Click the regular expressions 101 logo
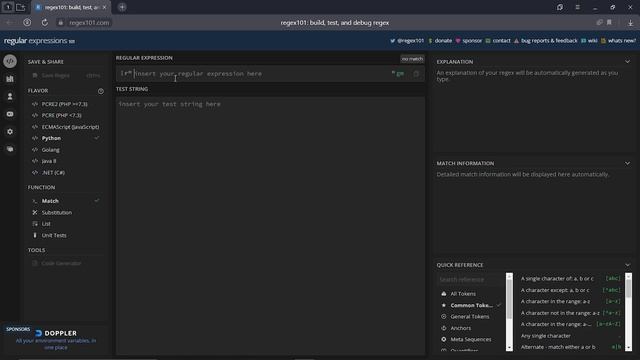Image resolution: width=640 pixels, height=360 pixels. 39,41
